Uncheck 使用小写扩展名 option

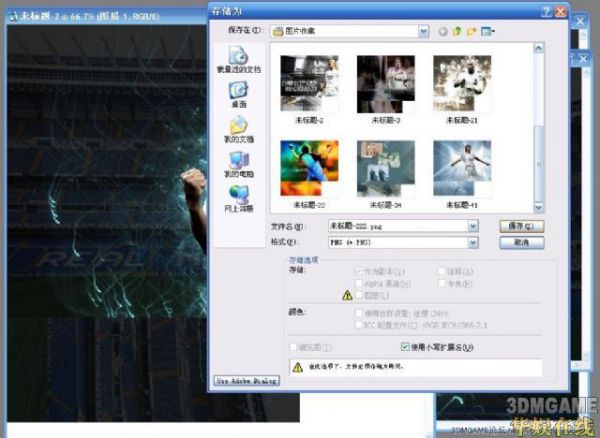tap(405, 347)
